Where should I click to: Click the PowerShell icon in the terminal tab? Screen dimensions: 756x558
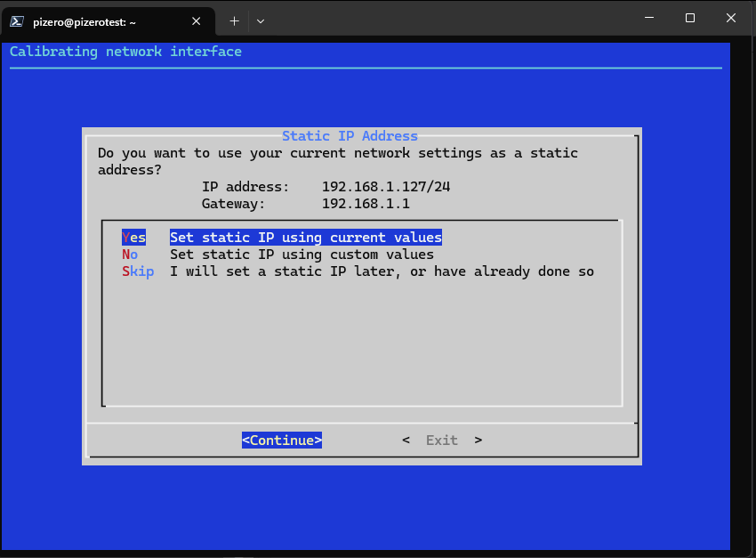(x=17, y=20)
